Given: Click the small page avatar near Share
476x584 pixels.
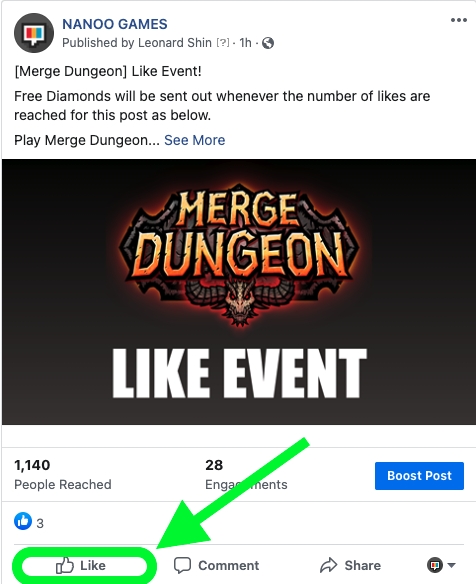Looking at the screenshot, I should coord(435,565).
